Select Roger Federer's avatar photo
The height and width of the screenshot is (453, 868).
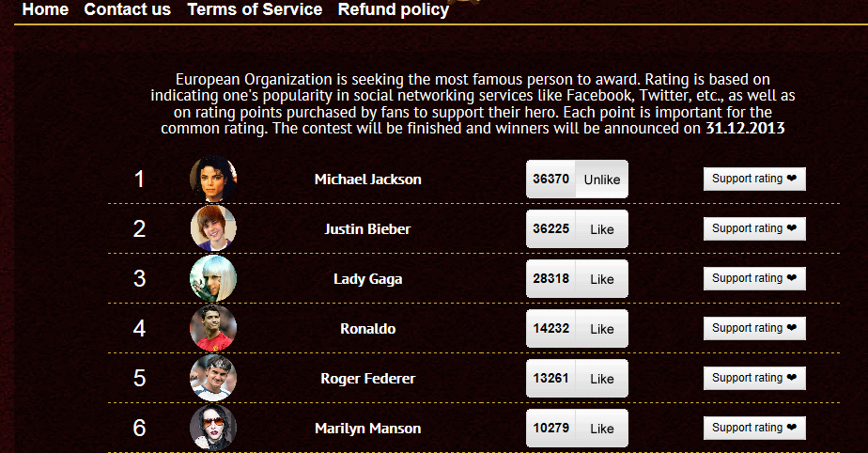coord(213,378)
